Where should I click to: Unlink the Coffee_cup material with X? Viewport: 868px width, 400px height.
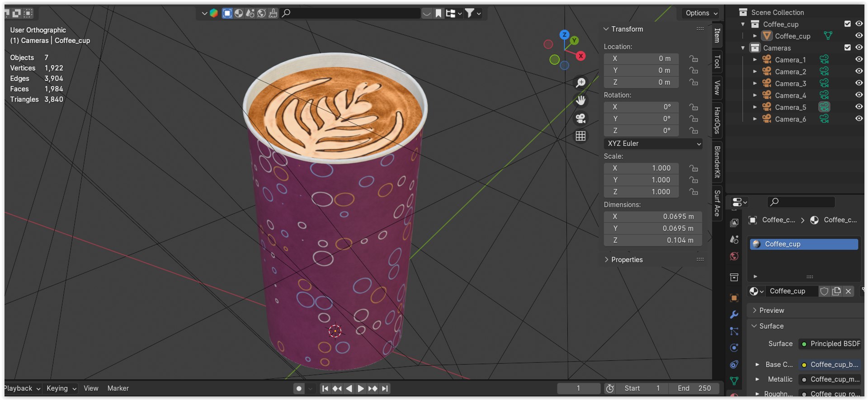click(x=849, y=291)
